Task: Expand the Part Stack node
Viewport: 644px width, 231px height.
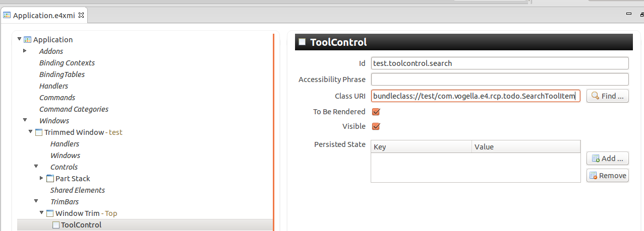Action: pos(41,178)
